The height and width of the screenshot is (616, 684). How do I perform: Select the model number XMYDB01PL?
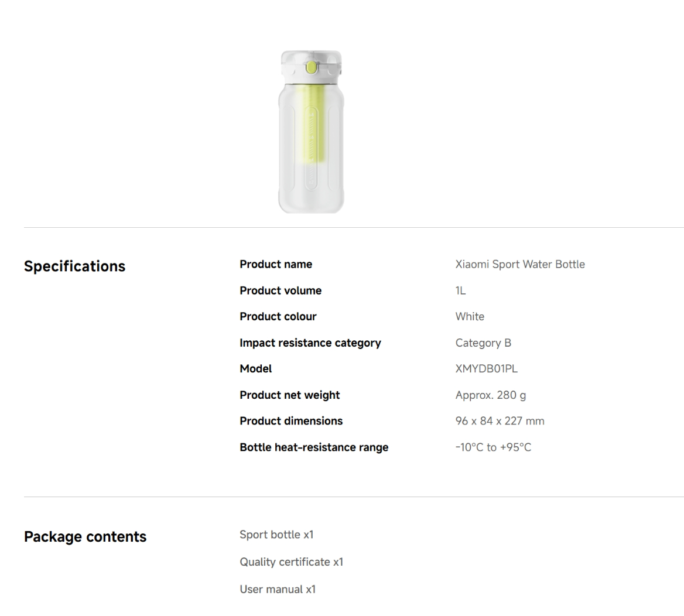pyautogui.click(x=487, y=368)
